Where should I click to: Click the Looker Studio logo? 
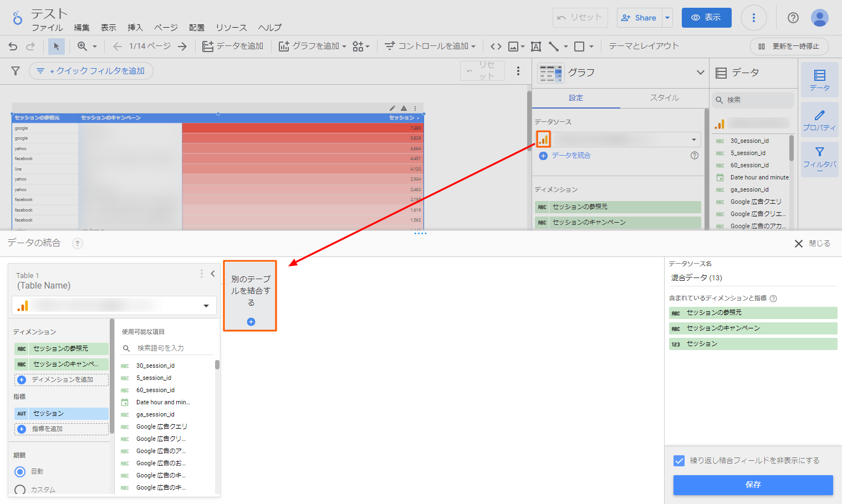pos(17,18)
